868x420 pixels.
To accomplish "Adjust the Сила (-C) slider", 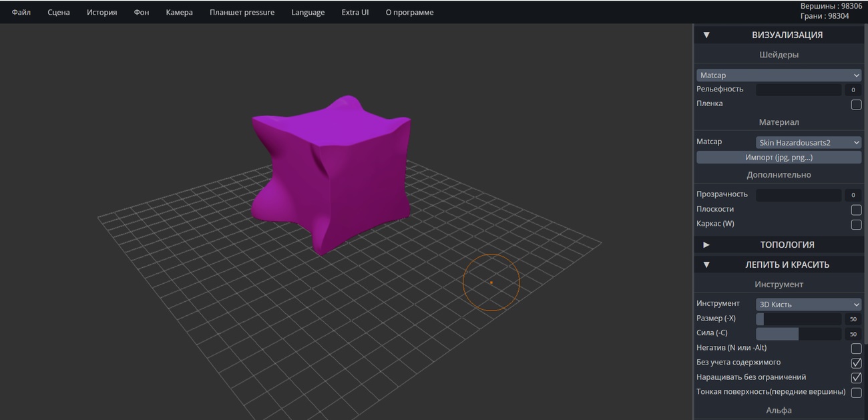I will pyautogui.click(x=799, y=333).
